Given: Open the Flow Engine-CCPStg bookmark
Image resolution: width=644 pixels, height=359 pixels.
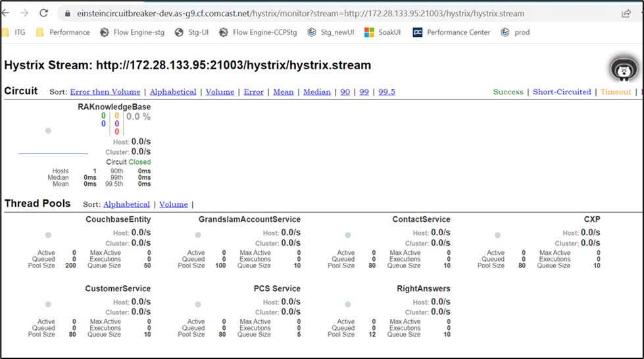Looking at the screenshot, I should pos(258,32).
